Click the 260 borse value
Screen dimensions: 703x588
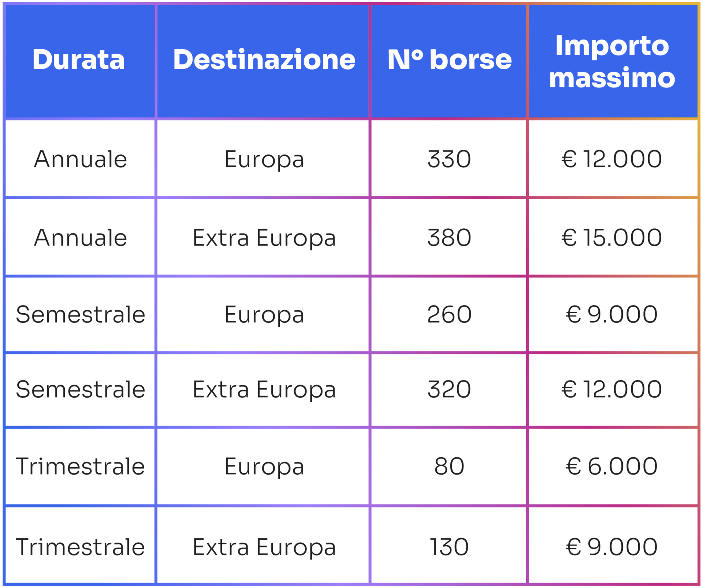(449, 315)
